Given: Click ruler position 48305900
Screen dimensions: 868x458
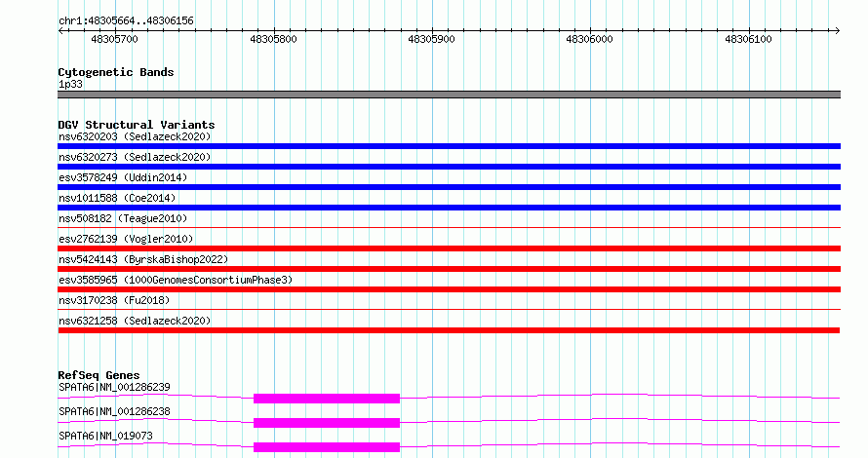Looking at the screenshot, I should click(x=431, y=39).
